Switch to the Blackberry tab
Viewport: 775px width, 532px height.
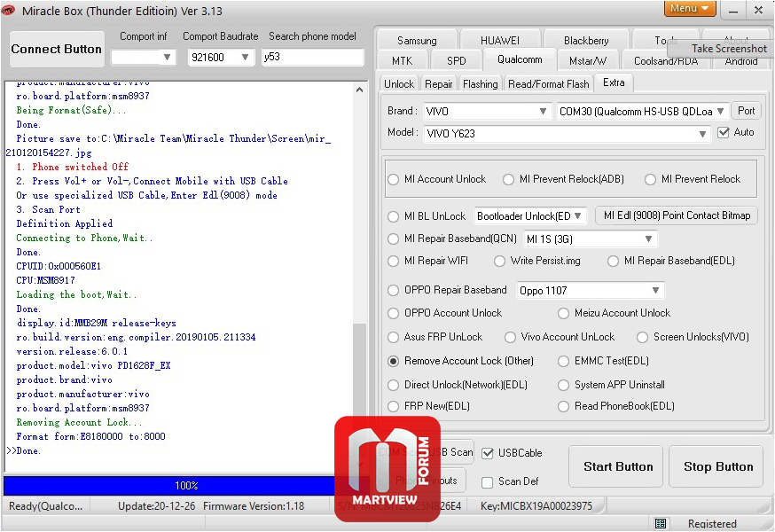click(x=586, y=41)
